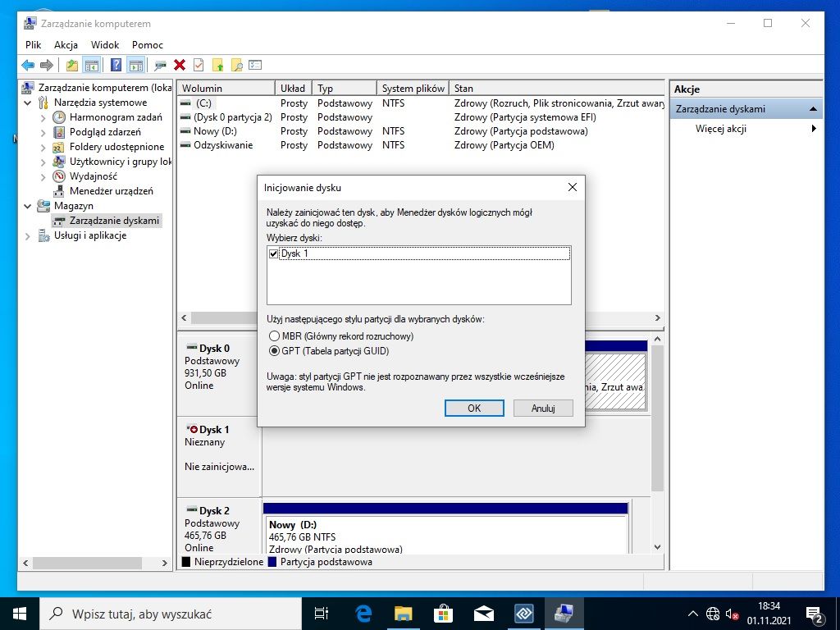
Task: Expand Użytkownicy i grupy lokalne node
Action: (43, 162)
